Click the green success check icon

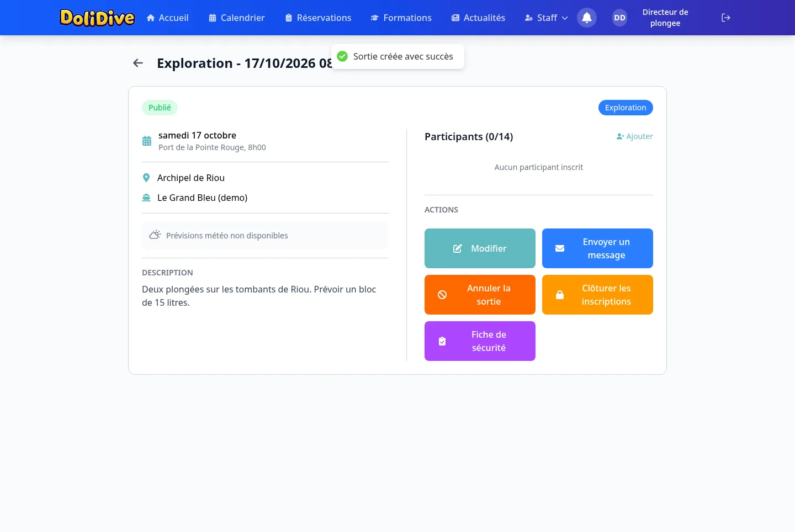click(342, 56)
